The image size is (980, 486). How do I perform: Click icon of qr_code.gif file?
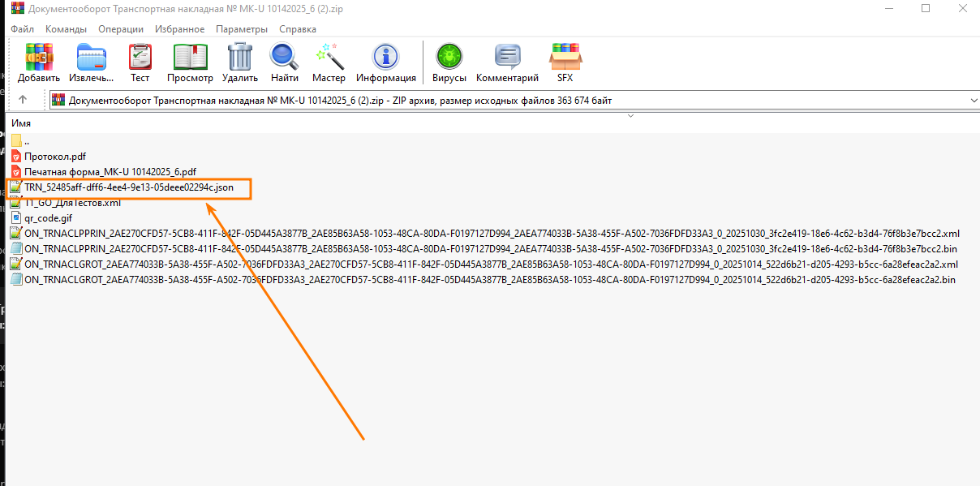click(x=16, y=218)
